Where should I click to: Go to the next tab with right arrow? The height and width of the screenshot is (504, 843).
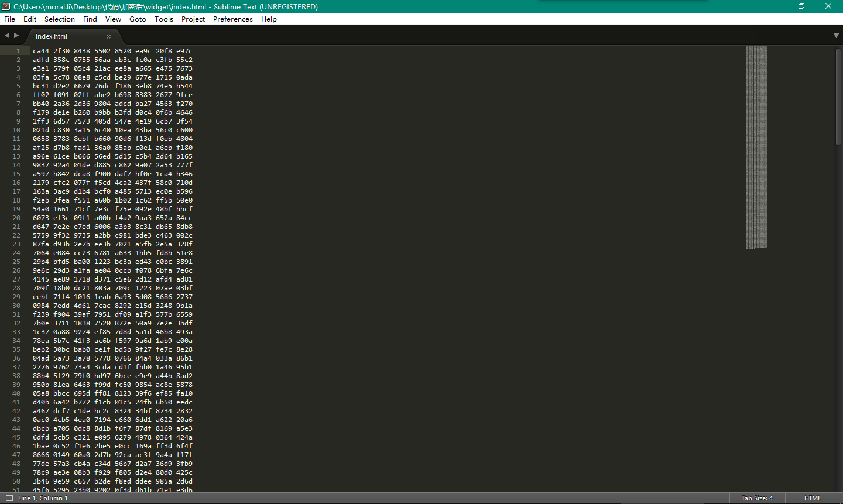16,36
